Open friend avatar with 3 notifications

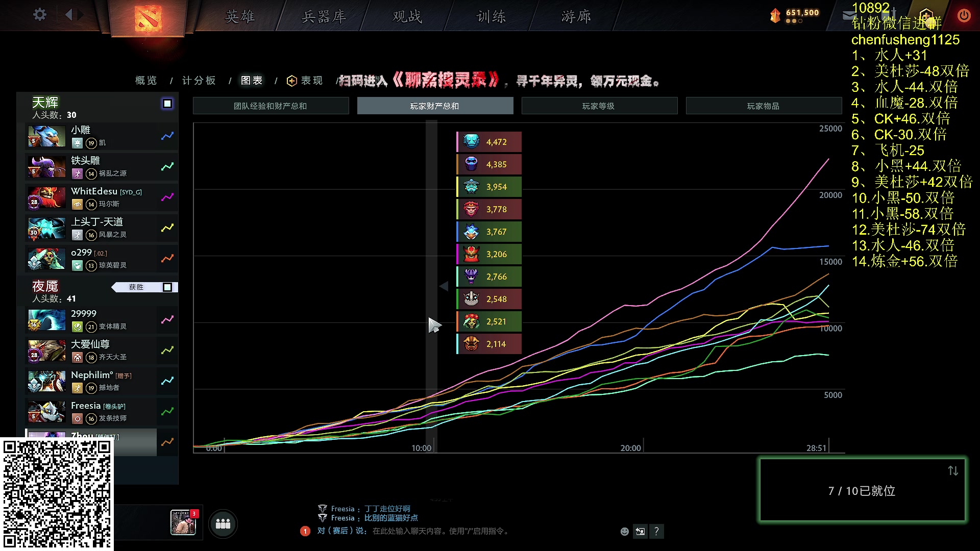pos(184,522)
